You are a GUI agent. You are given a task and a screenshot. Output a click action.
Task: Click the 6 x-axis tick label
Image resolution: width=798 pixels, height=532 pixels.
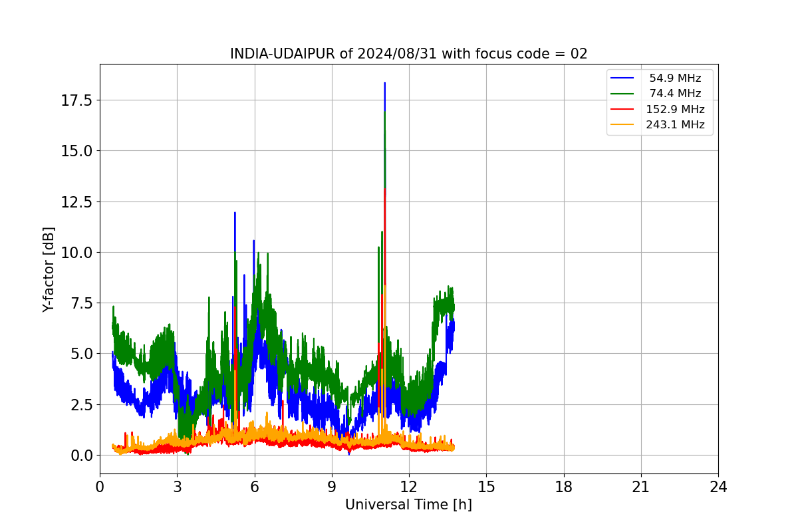click(x=254, y=487)
